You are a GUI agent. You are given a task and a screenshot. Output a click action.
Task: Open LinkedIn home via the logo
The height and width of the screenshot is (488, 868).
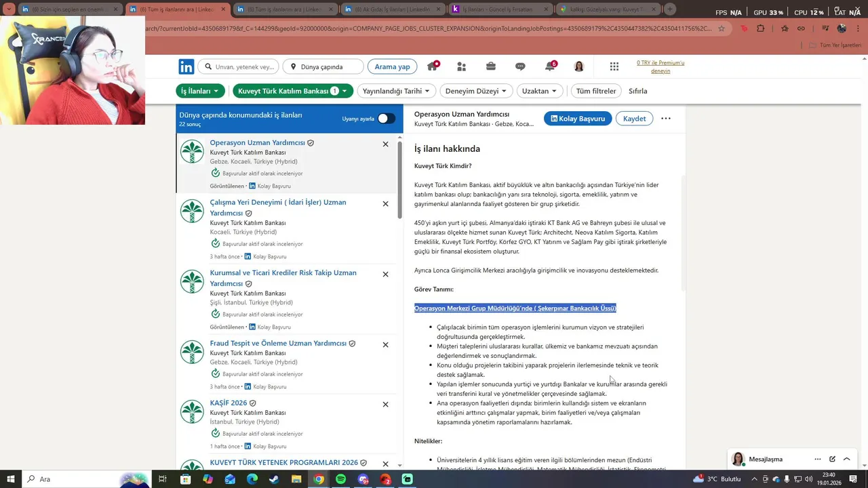coord(186,66)
